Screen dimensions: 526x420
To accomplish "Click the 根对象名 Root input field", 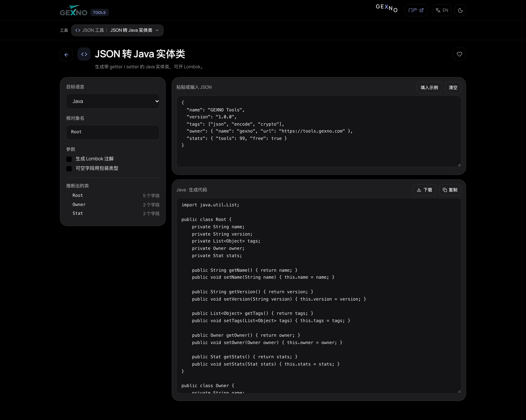I will click(x=113, y=132).
